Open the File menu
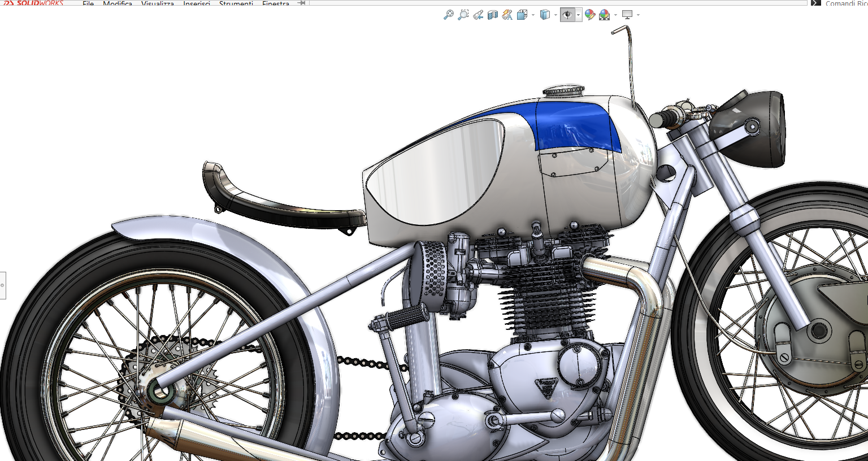 point(88,3)
